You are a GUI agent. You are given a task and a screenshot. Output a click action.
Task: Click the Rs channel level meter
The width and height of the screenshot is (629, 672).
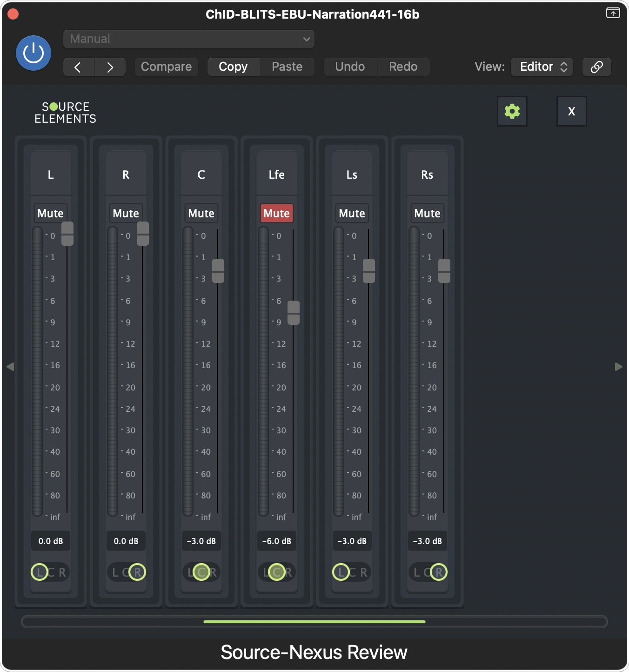(x=414, y=371)
